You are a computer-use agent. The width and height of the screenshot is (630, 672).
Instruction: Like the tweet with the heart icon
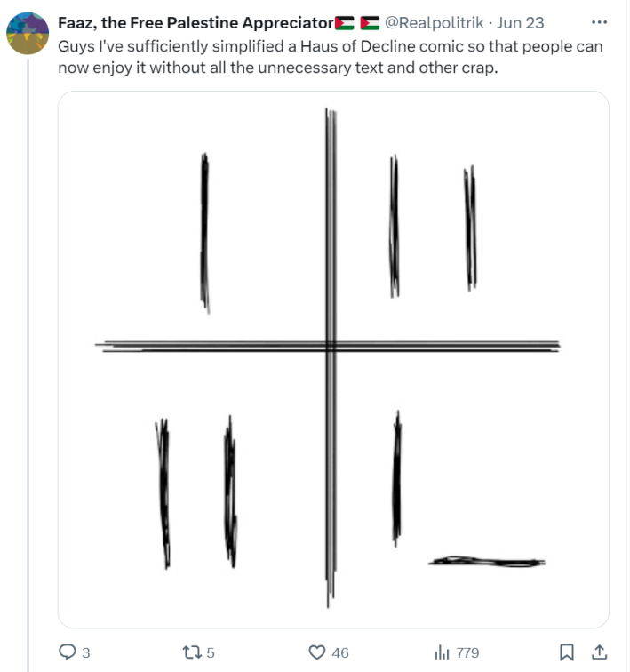(317, 652)
